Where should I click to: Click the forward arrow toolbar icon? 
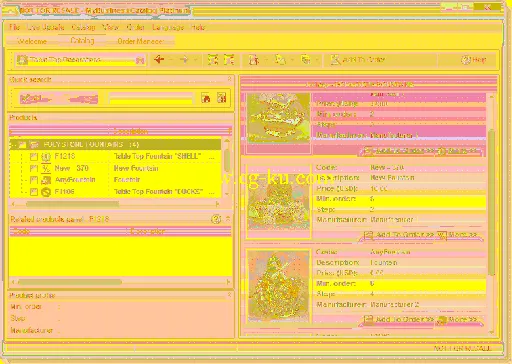[x=184, y=60]
